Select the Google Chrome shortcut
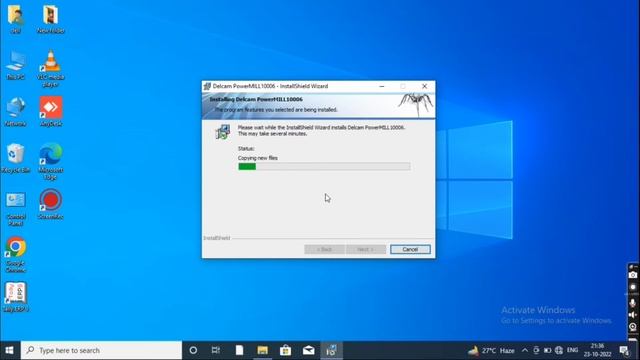This screenshot has width=640, height=360. [16, 255]
